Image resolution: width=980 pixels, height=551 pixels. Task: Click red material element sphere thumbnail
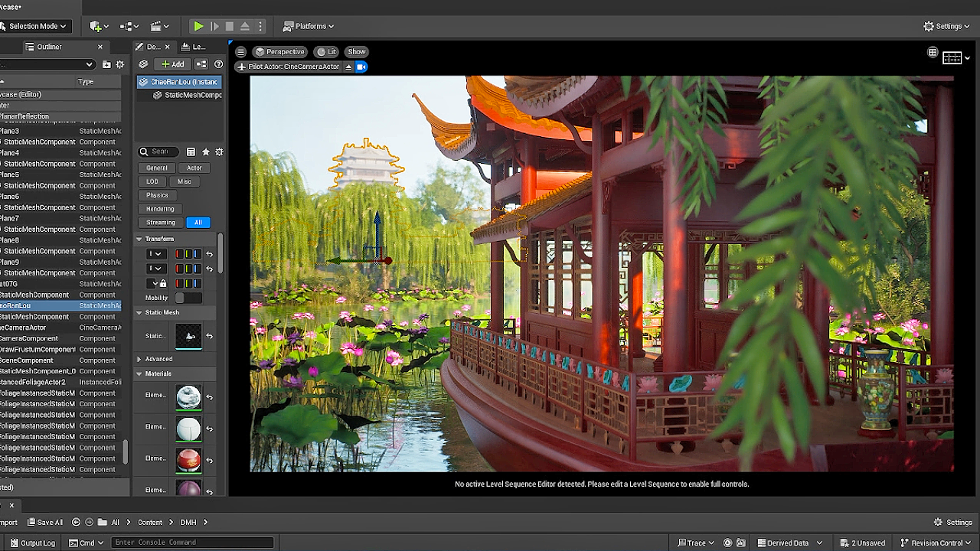pyautogui.click(x=188, y=459)
